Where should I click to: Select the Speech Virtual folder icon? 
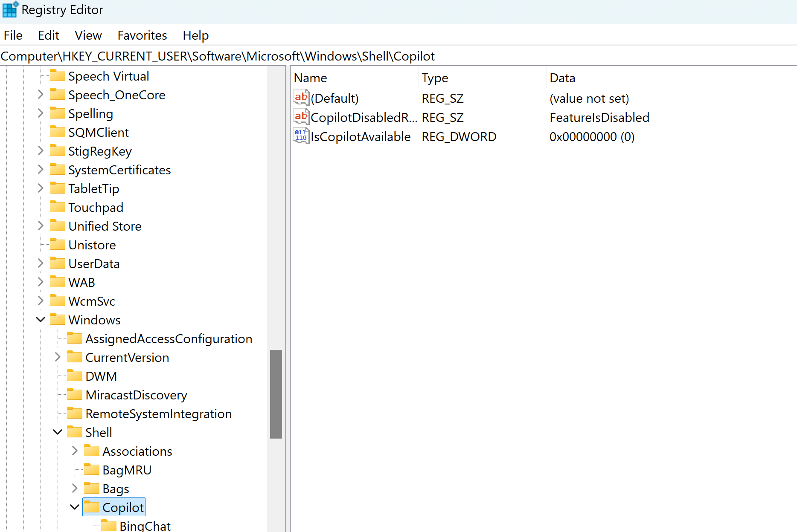(58, 75)
